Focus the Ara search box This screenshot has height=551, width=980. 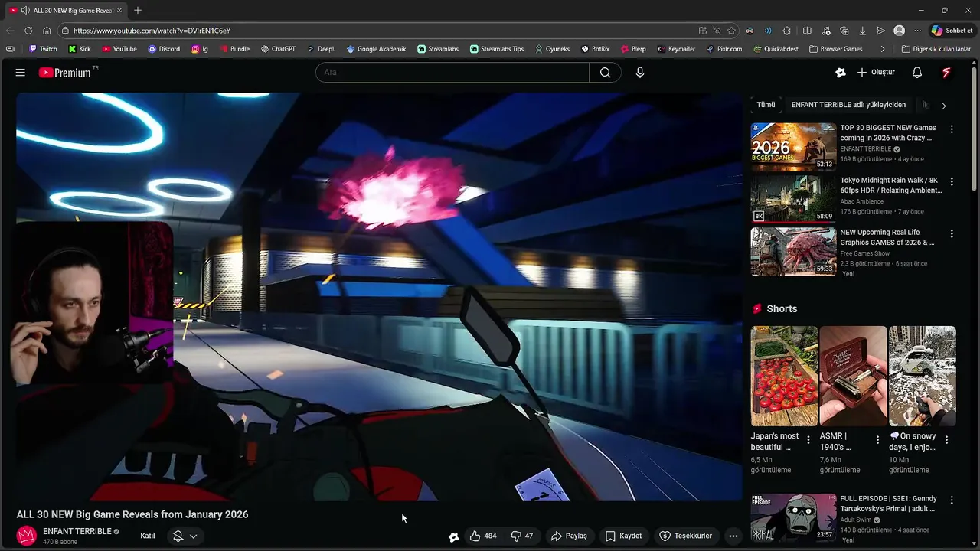point(452,72)
